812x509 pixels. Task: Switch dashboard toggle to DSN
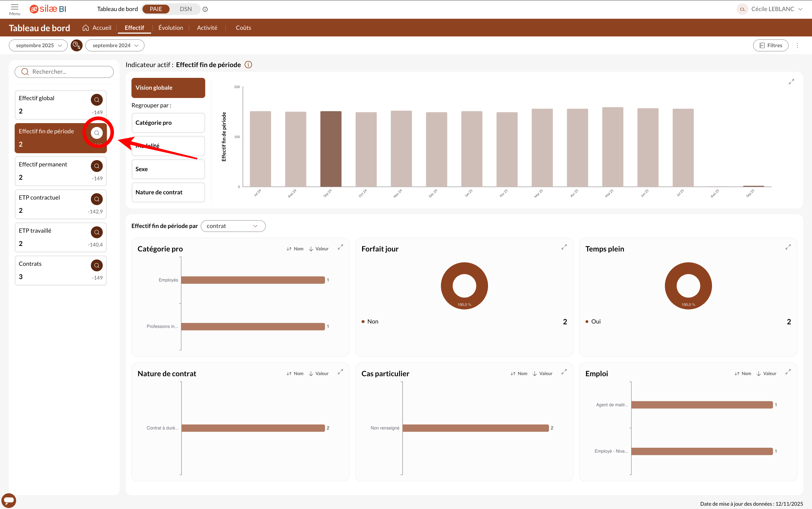[186, 9]
